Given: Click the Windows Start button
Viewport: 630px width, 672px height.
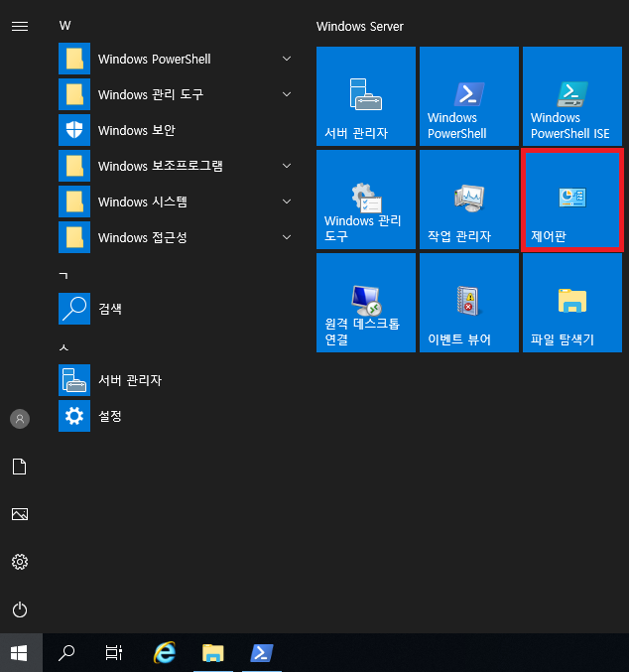Looking at the screenshot, I should pyautogui.click(x=19, y=653).
